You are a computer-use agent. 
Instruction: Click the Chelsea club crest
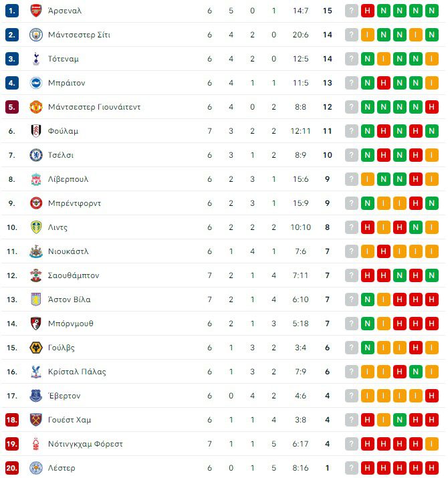pyautogui.click(x=35, y=155)
